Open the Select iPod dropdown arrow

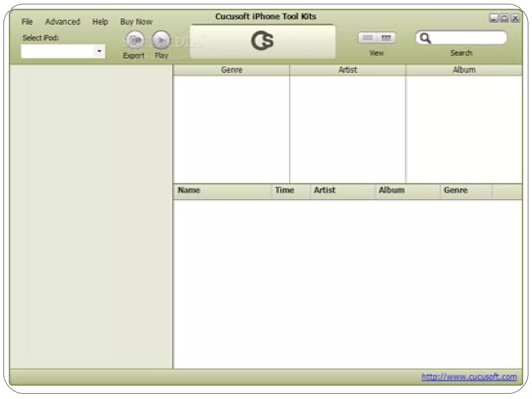click(99, 51)
